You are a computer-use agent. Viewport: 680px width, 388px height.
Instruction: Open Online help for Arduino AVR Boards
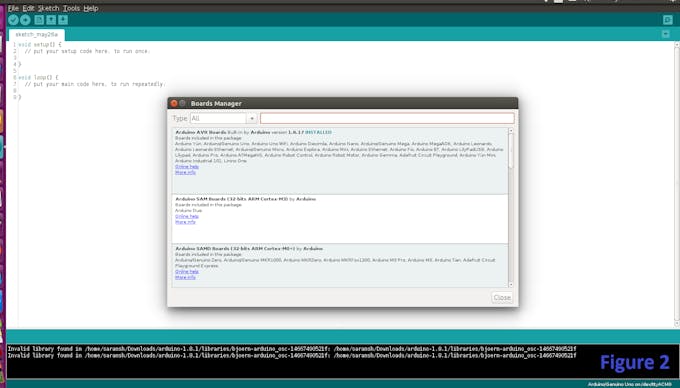click(187, 166)
